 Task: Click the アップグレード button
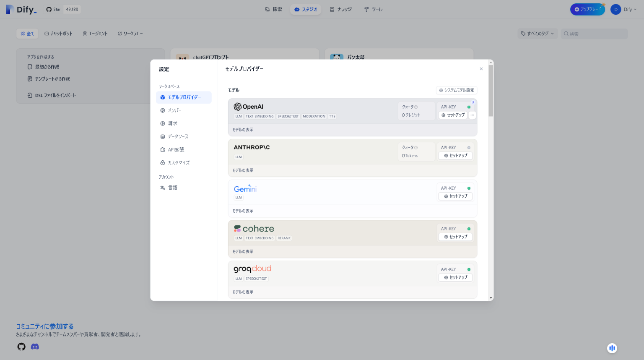(587, 9)
